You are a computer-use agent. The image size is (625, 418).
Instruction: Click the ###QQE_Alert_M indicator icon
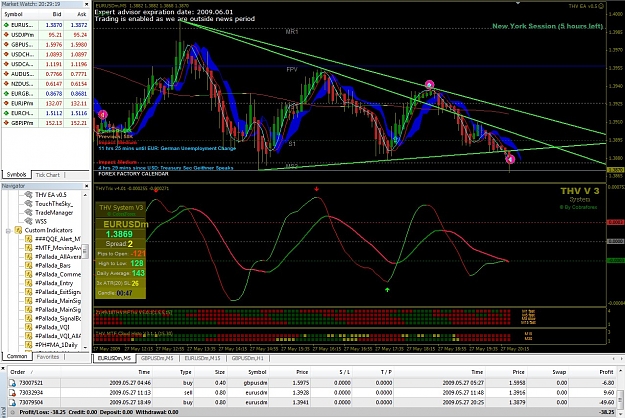[x=28, y=239]
